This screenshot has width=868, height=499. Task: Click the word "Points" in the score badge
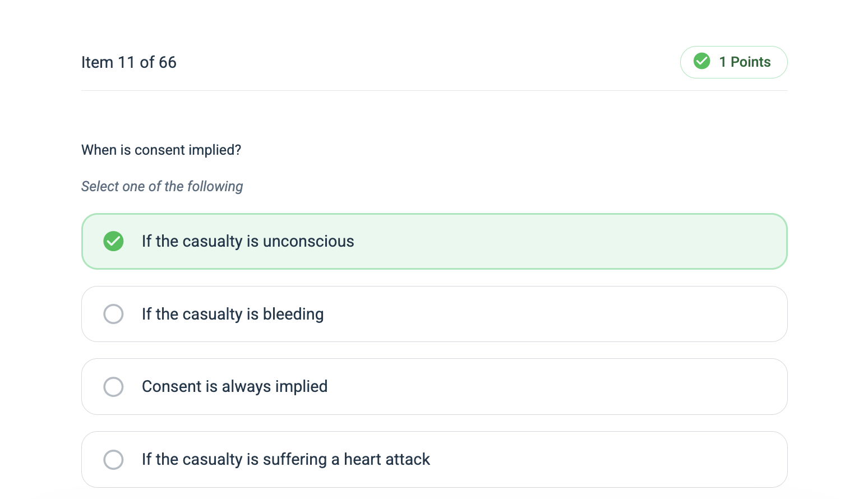click(x=750, y=62)
